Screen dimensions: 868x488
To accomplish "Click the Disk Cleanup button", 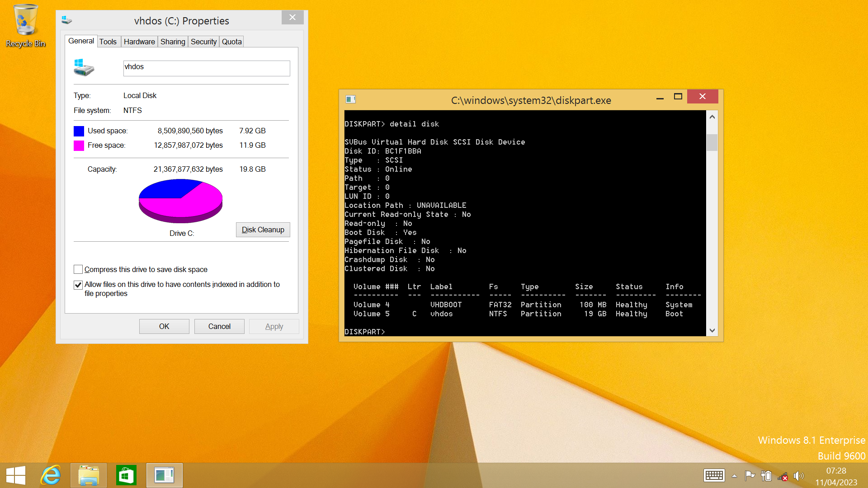I will pos(263,230).
